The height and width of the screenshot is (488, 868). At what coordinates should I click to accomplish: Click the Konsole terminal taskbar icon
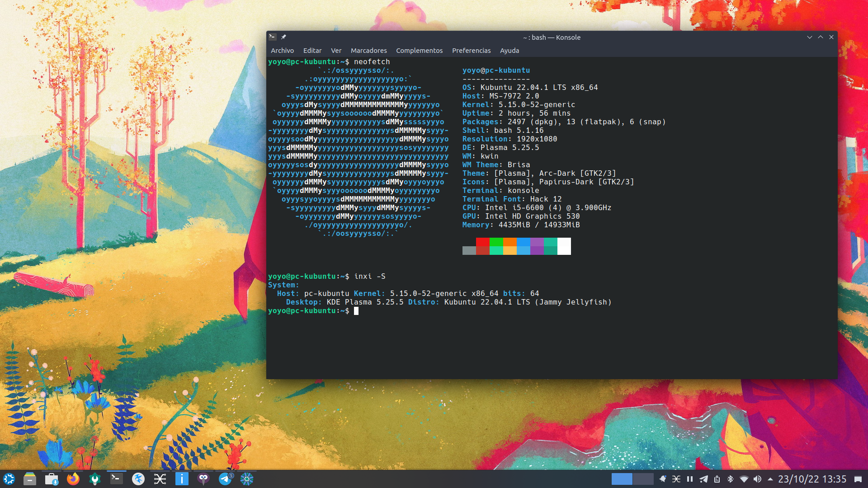pyautogui.click(x=117, y=479)
